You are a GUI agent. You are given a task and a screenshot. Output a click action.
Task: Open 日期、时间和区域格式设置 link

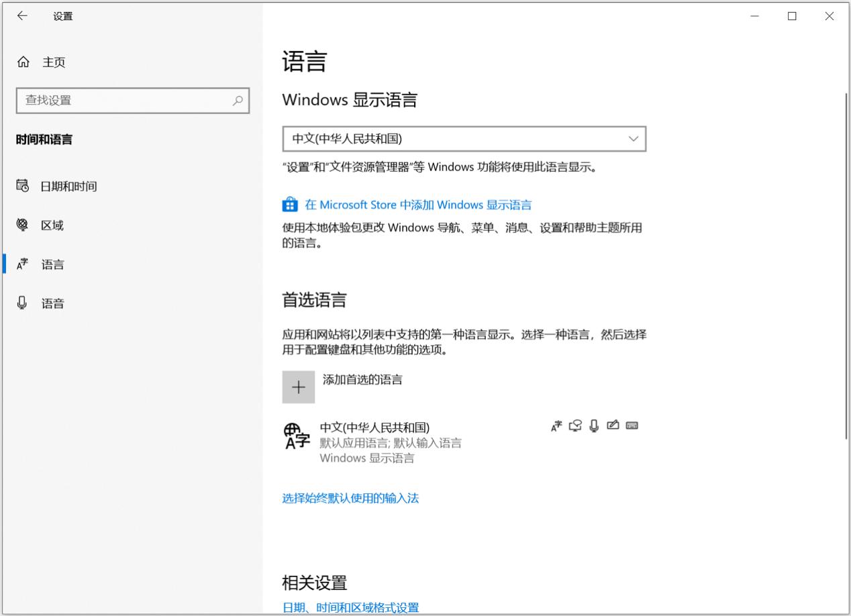350,607
